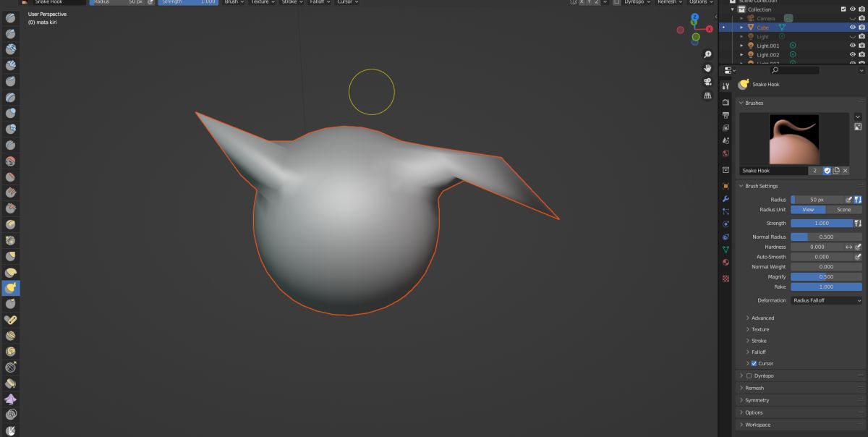868x437 pixels.
Task: Select the Rotate sculpt brush
Action: click(x=11, y=352)
